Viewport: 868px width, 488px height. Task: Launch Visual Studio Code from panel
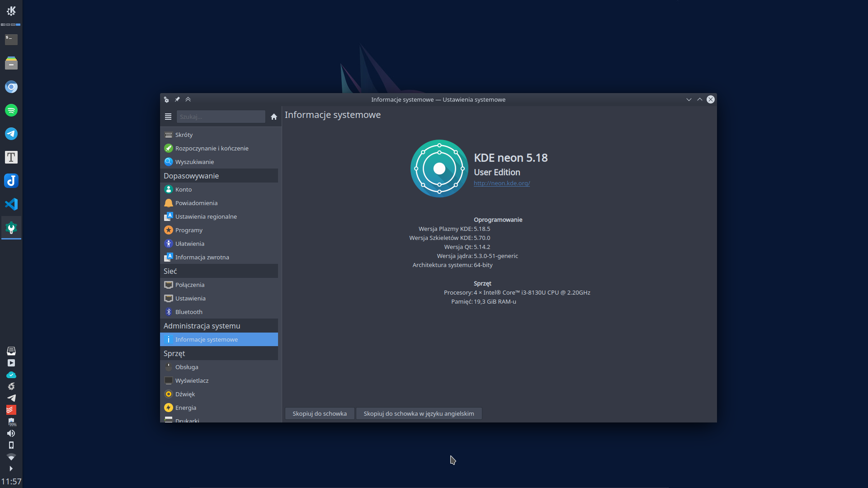click(11, 204)
